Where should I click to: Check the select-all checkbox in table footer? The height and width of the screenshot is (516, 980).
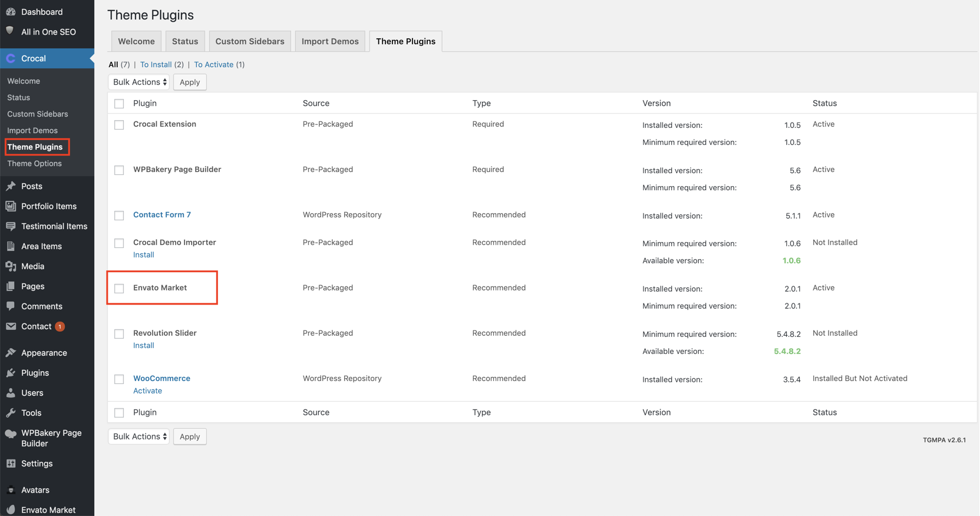pyautogui.click(x=119, y=413)
